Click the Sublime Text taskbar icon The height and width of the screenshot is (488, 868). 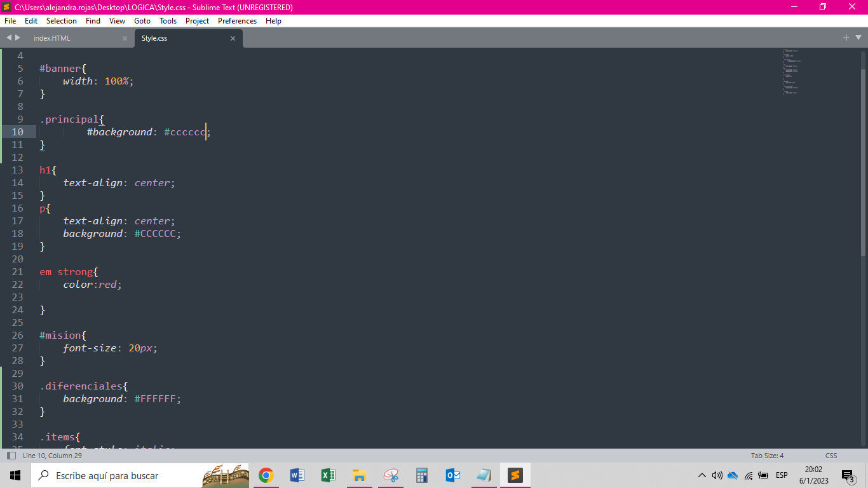pos(515,475)
